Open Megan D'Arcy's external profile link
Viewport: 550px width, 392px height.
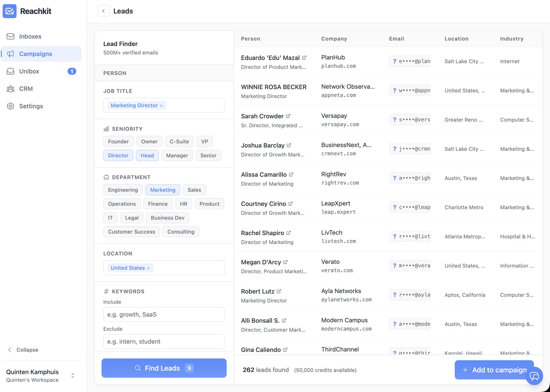[x=285, y=262]
